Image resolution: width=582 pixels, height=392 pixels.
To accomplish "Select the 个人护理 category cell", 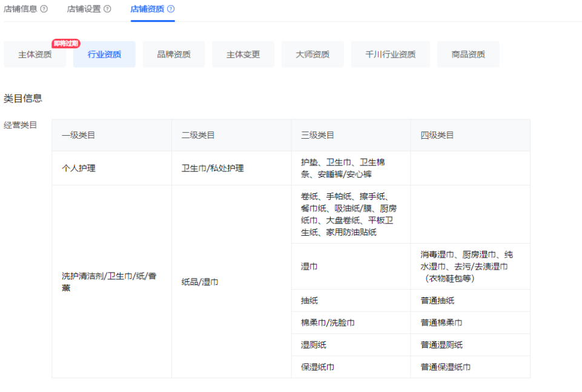I will point(78,168).
